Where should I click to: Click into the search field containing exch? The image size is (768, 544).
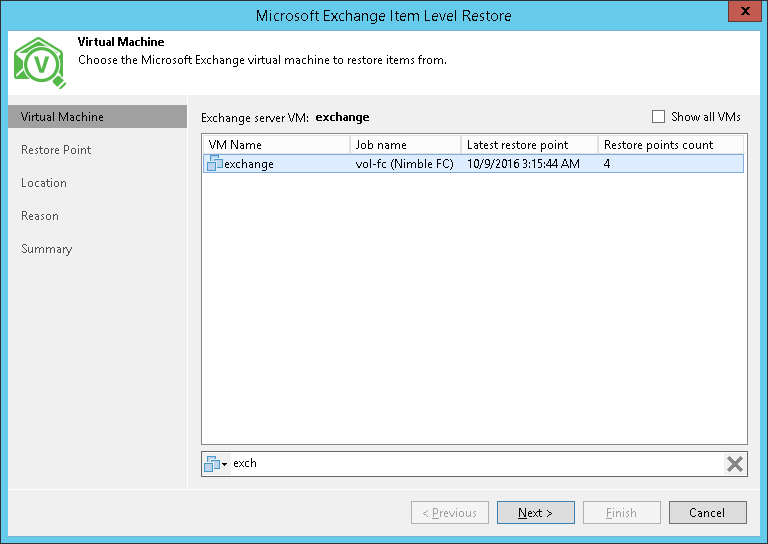click(x=475, y=464)
